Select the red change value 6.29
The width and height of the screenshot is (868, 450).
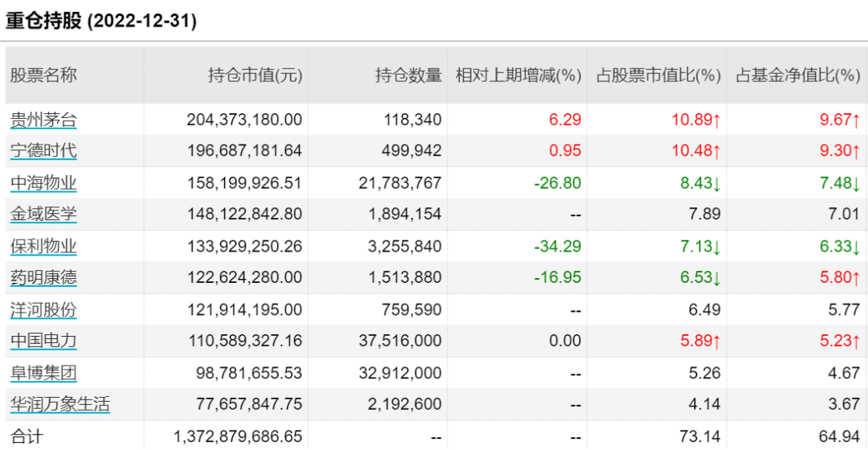tap(565, 120)
